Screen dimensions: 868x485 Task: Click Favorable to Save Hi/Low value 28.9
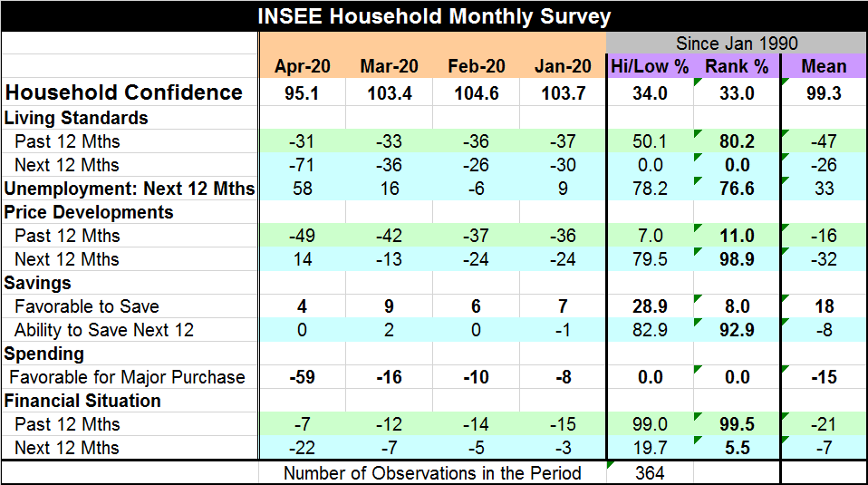click(650, 306)
